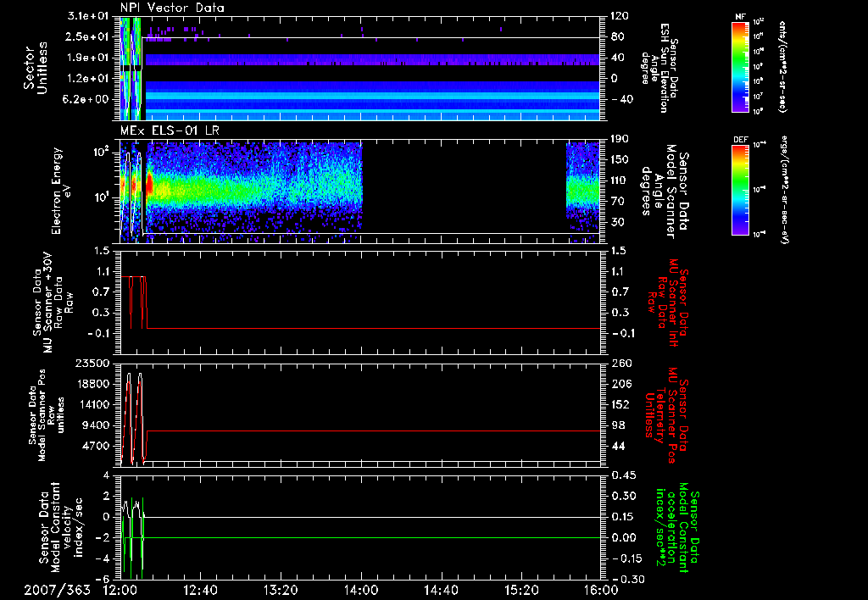Click the '14100' scanner position tick value
This screenshot has width=868, height=600.
pyautogui.click(x=92, y=404)
